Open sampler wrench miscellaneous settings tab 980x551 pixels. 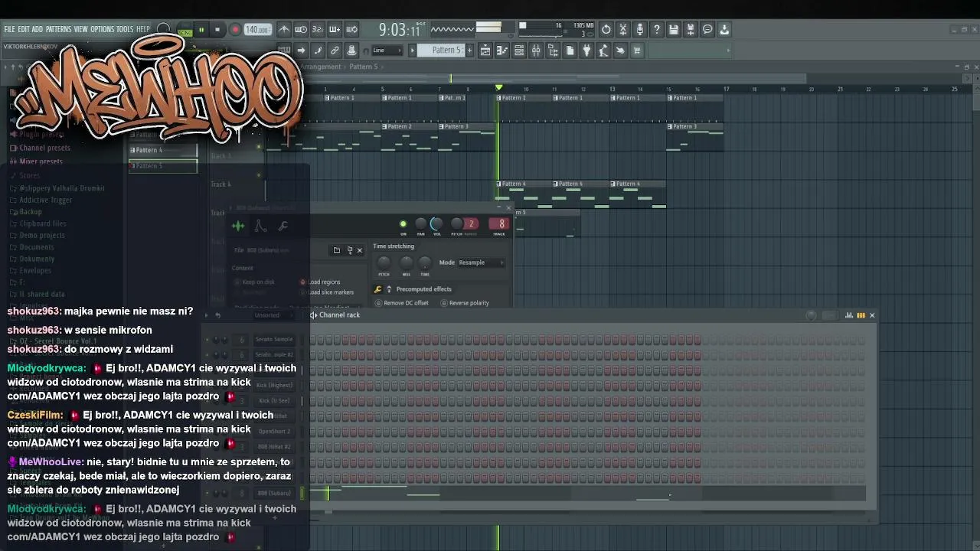coord(283,226)
